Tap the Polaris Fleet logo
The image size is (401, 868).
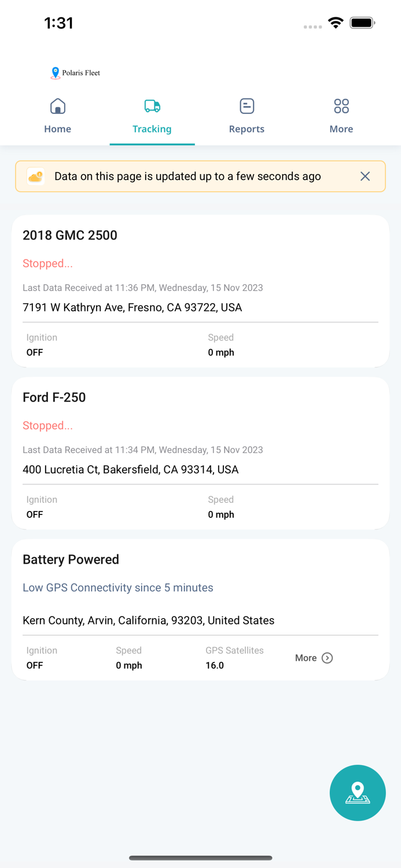75,73
